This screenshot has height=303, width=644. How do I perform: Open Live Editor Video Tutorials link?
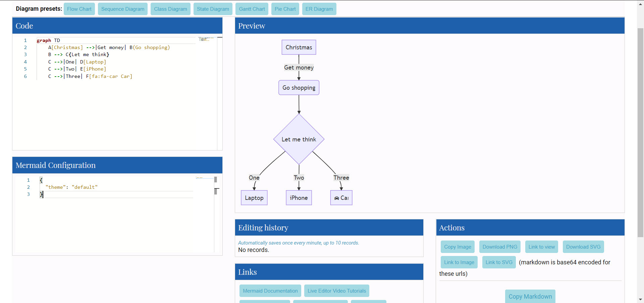click(x=337, y=291)
